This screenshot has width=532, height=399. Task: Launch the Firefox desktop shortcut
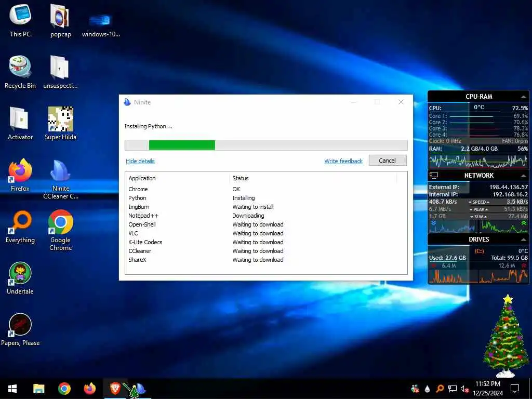pos(20,176)
